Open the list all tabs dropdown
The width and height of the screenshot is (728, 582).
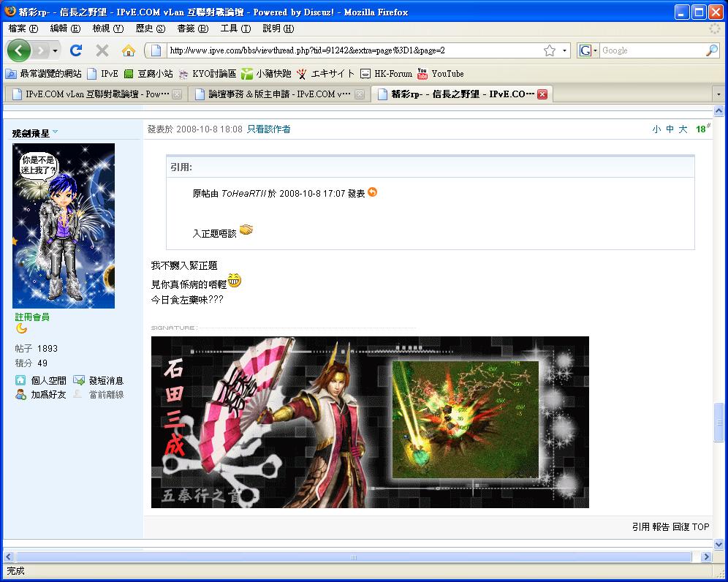718,94
